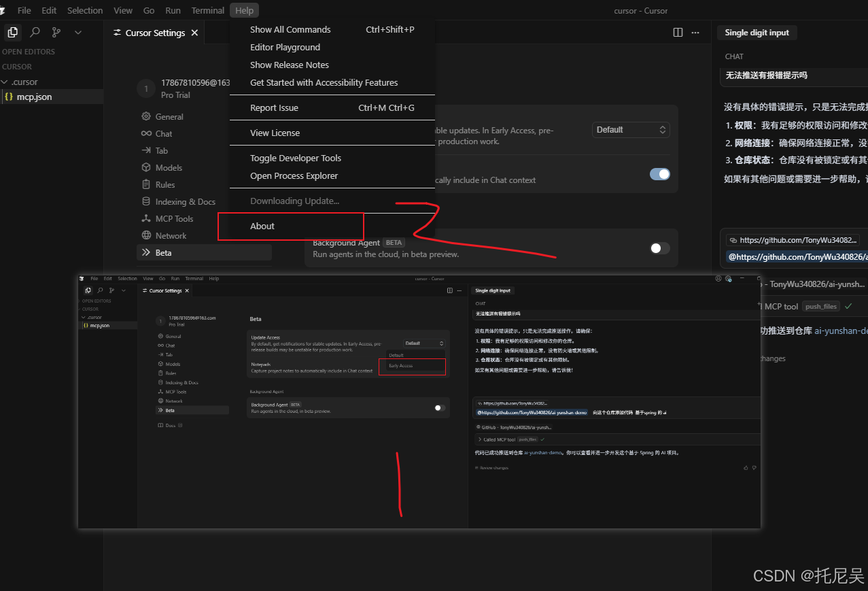This screenshot has width=868, height=591.
Task: Open the editor more actions ellipsis
Action: coord(695,33)
